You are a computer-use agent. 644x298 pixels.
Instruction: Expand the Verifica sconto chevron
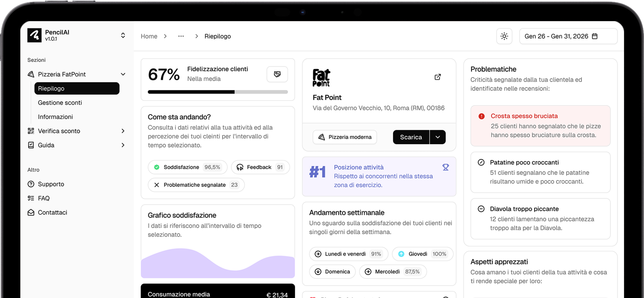click(123, 131)
